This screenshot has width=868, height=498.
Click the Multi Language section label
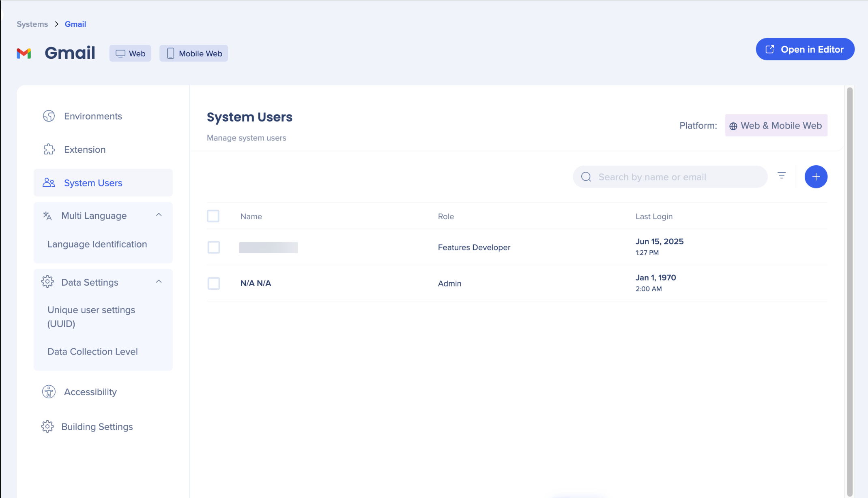tap(94, 216)
